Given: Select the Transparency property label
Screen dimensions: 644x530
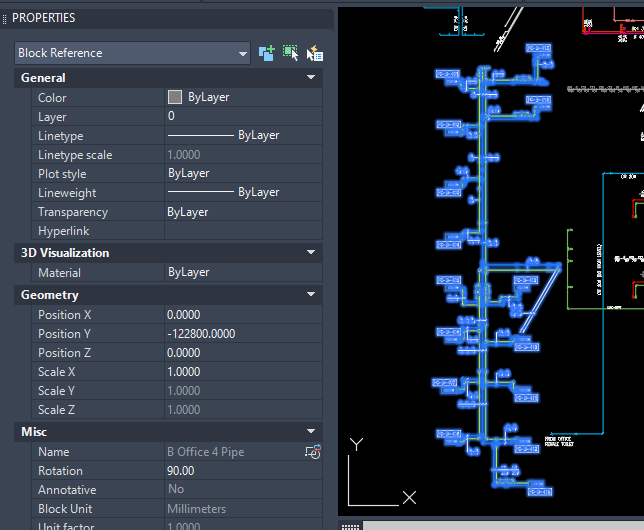Looking at the screenshot, I should (73, 212).
